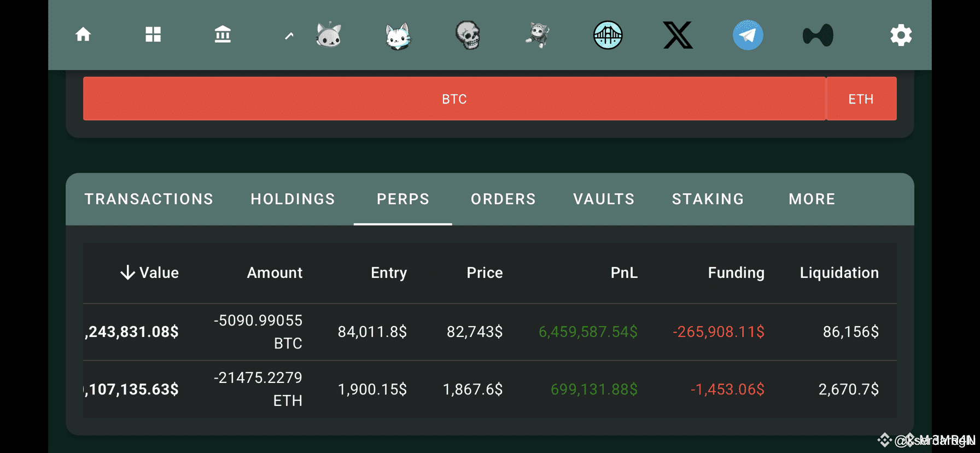Screen dimensions: 980x453
Task: Go to the Home icon
Action: pos(83,35)
